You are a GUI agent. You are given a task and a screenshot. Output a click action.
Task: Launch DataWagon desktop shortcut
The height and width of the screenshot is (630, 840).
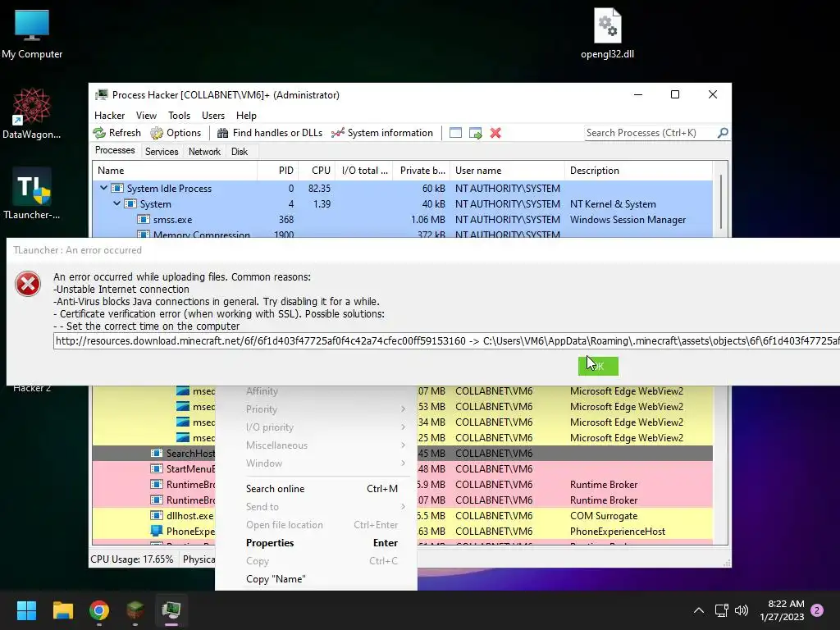[x=32, y=113]
